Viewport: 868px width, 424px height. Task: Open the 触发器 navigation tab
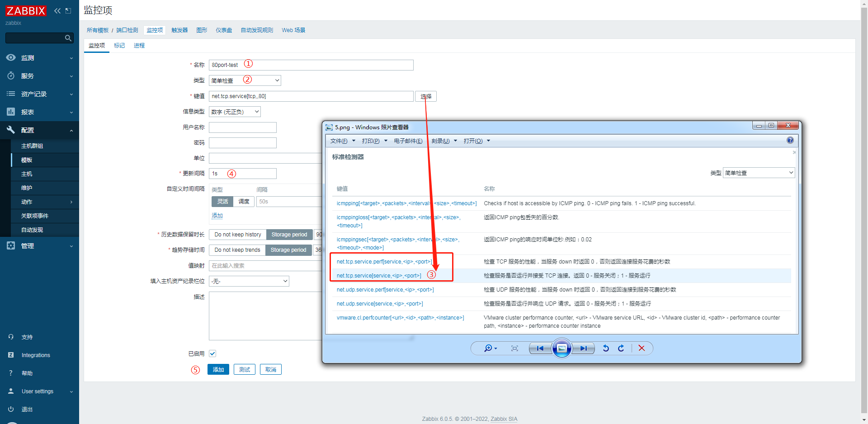tap(179, 30)
